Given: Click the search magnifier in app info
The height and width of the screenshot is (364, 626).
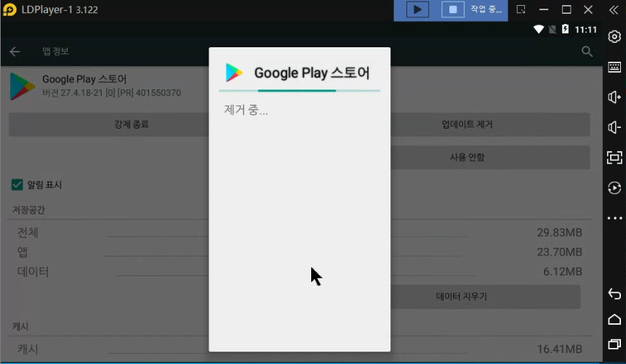Looking at the screenshot, I should 587,51.
